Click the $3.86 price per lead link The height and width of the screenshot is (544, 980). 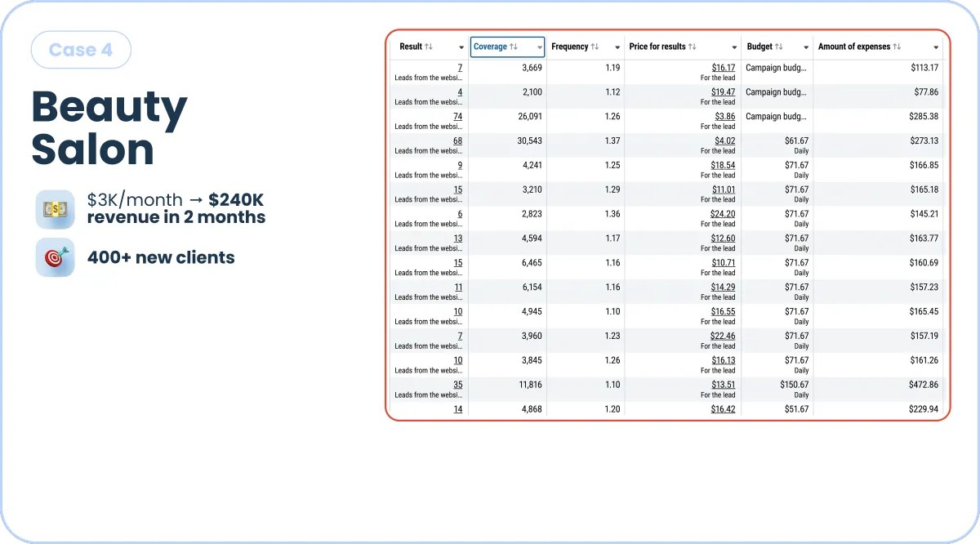724,117
